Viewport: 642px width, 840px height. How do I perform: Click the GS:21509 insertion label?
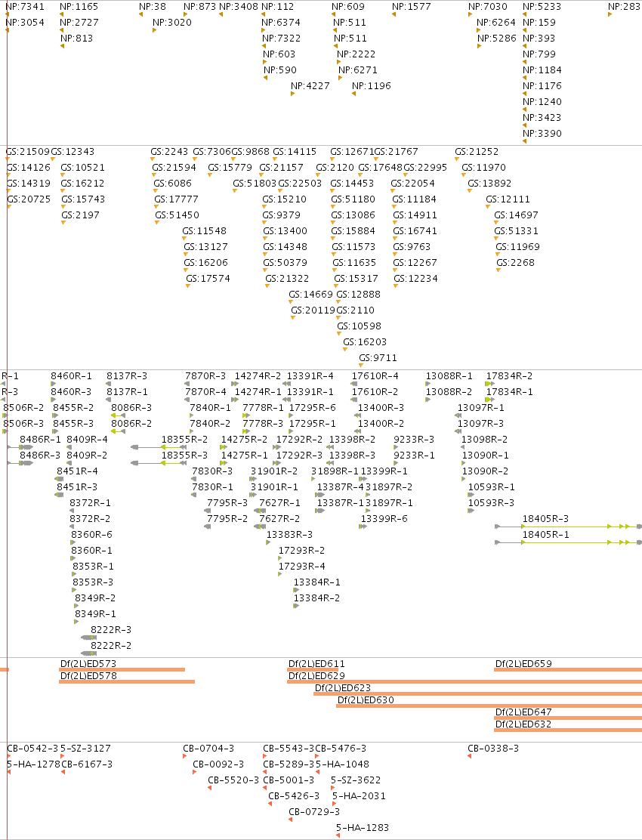point(27,152)
